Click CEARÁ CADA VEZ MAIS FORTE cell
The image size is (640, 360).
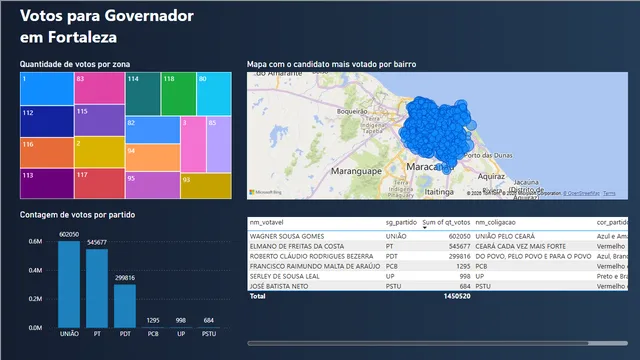(520, 246)
